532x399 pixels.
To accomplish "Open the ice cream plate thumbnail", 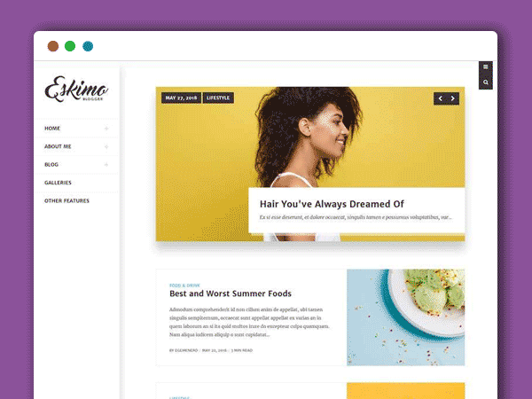I will pos(406,317).
